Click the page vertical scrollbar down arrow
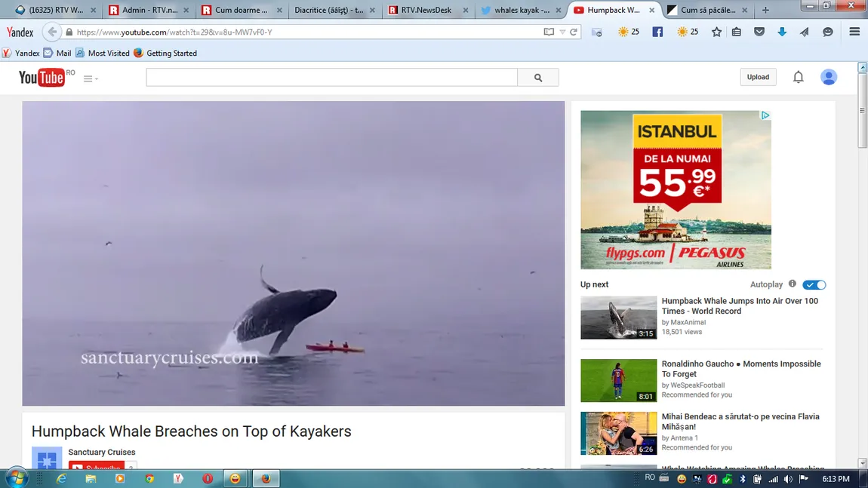 pos(863,462)
